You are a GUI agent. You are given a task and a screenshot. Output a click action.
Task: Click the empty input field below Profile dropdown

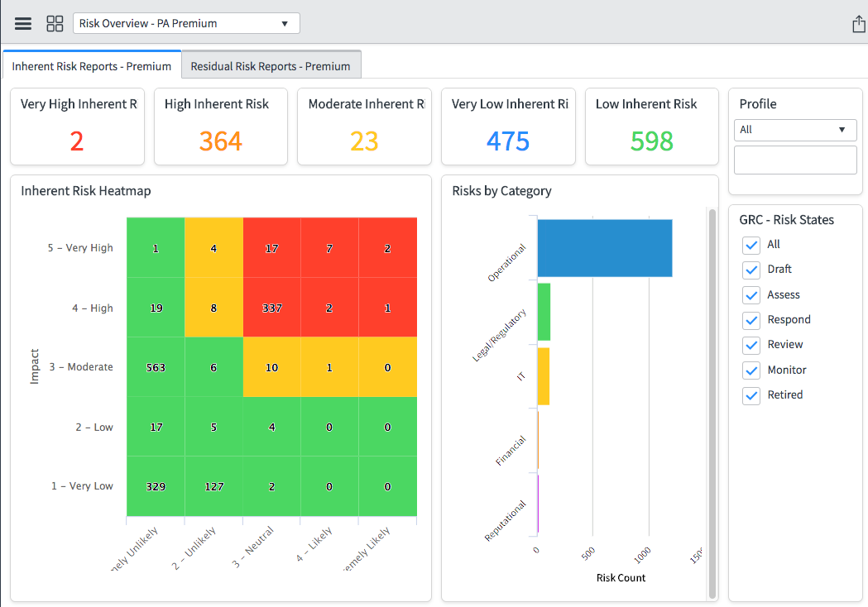794,159
